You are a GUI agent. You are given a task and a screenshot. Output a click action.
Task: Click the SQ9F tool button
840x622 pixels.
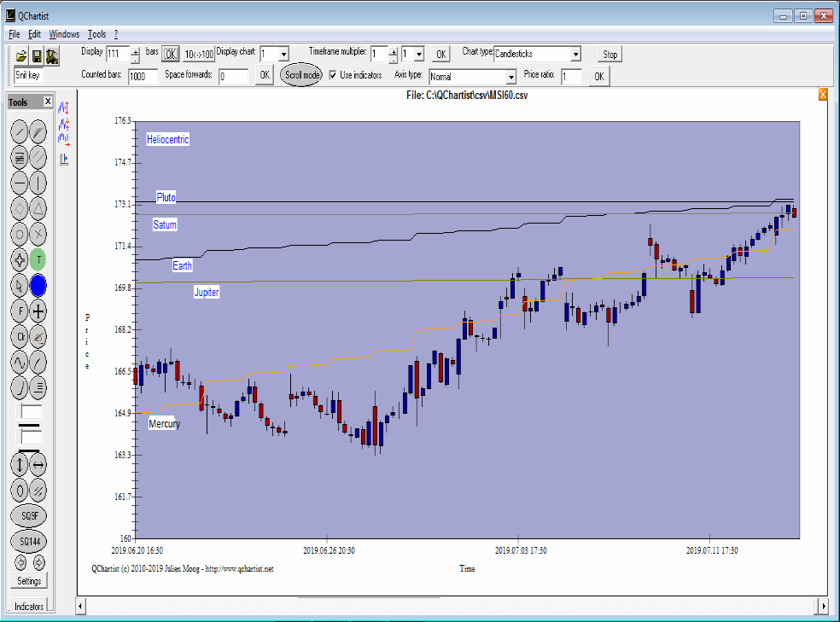pos(29,516)
